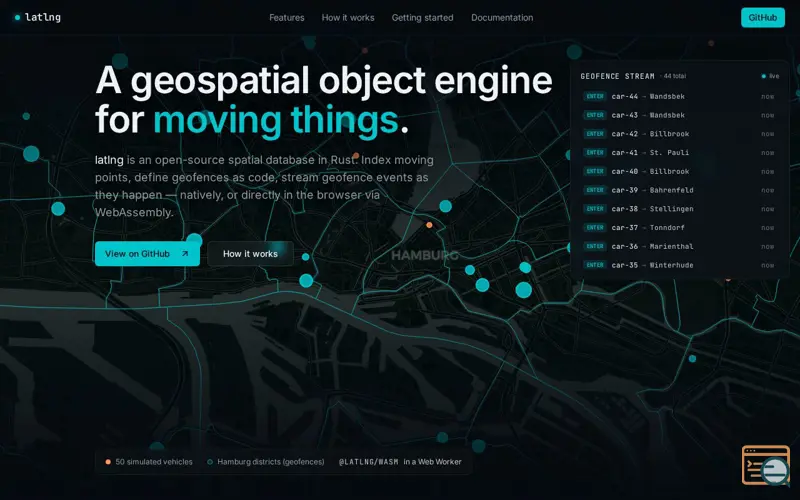The image size is (800, 500).
Task: Click the GEOFENCE STREAM panel title
Action: [617, 76]
